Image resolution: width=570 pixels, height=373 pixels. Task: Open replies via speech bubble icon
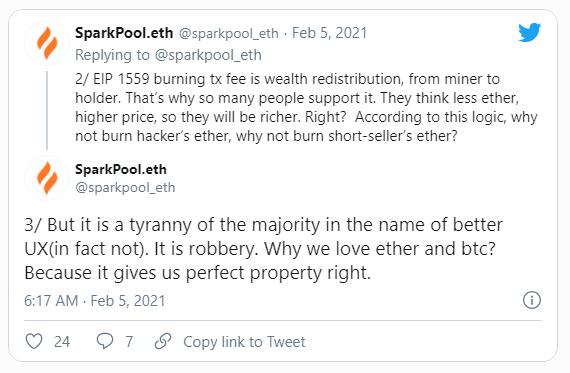click(105, 341)
